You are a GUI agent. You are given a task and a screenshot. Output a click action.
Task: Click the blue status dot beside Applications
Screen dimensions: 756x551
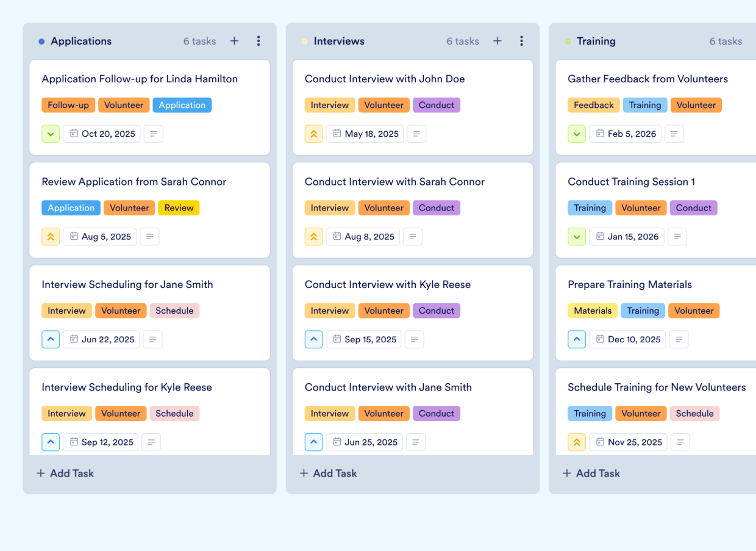[41, 41]
